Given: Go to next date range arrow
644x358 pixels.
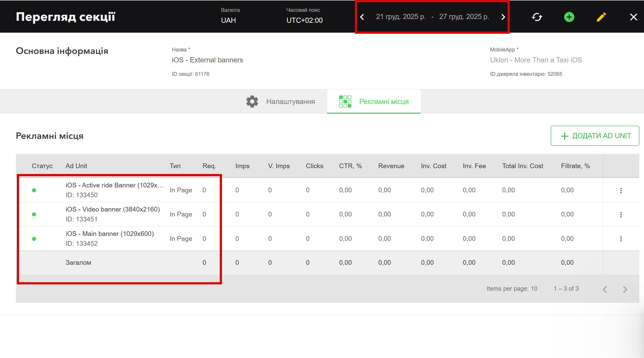Looking at the screenshot, I should click(x=503, y=17).
